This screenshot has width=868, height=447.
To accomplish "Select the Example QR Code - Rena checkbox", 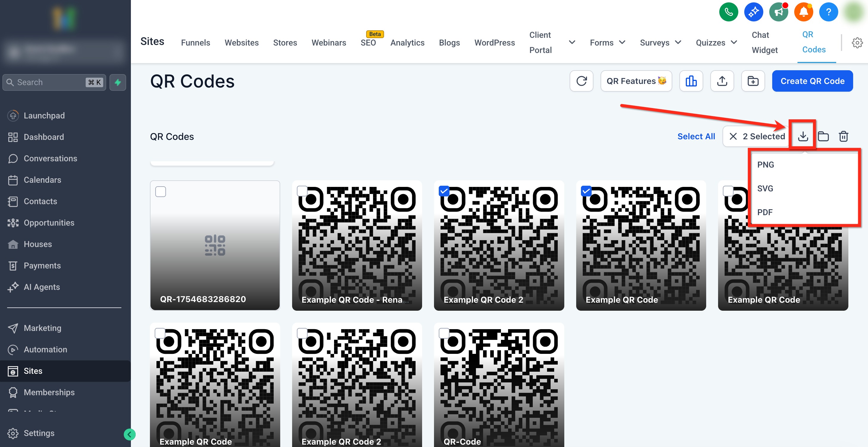I will click(302, 191).
